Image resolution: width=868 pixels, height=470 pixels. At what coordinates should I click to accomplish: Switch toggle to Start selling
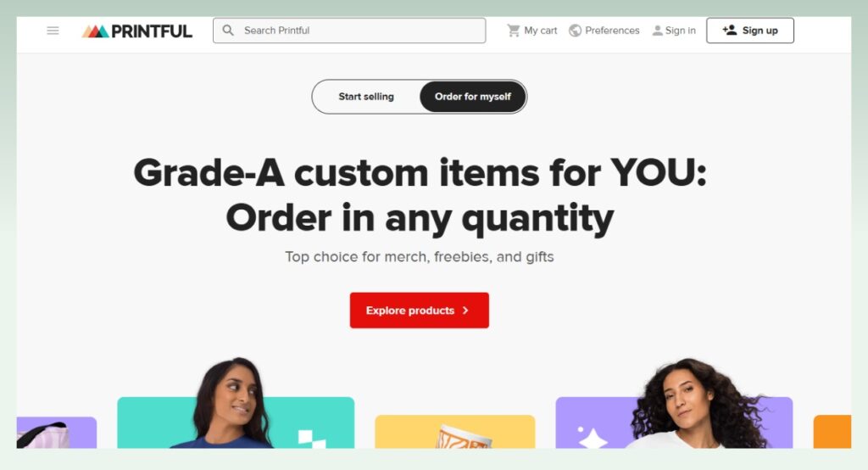point(366,97)
